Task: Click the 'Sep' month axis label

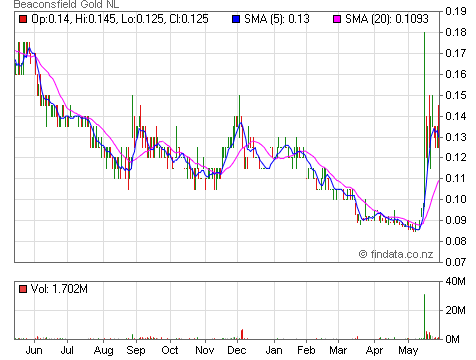Action: [136, 351]
